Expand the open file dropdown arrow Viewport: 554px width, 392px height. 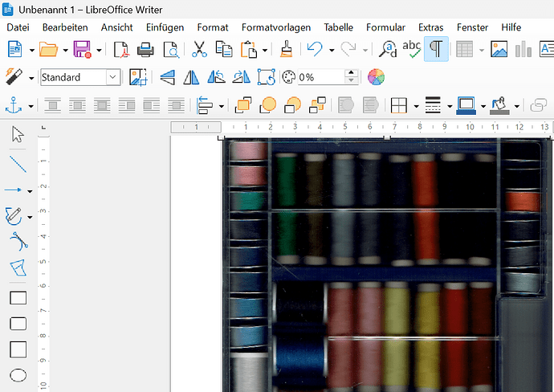point(65,50)
